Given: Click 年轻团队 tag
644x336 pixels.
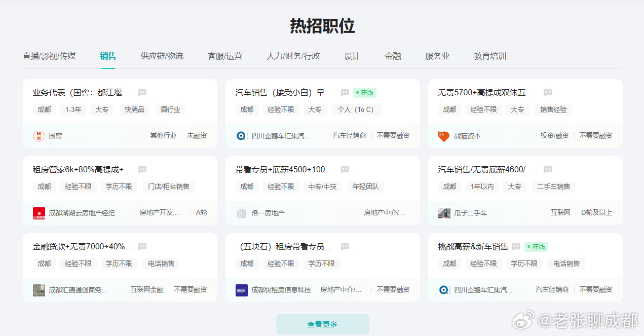Looking at the screenshot, I should coord(366,186).
